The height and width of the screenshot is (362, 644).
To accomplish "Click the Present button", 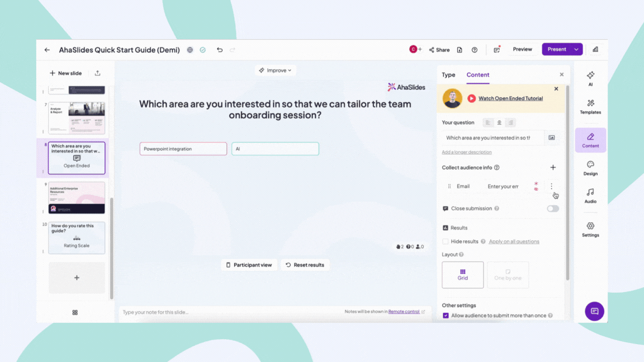I will (x=557, y=49).
